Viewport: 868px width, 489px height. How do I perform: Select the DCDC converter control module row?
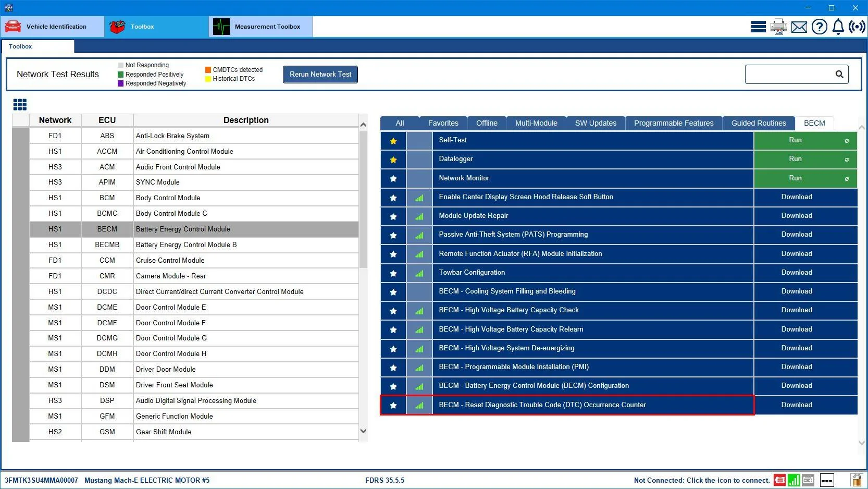(194, 292)
